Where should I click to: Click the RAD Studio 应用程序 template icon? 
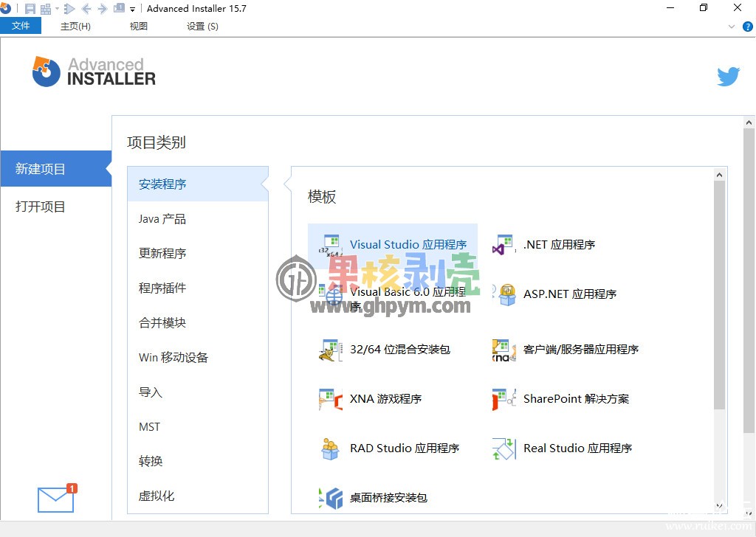point(331,448)
